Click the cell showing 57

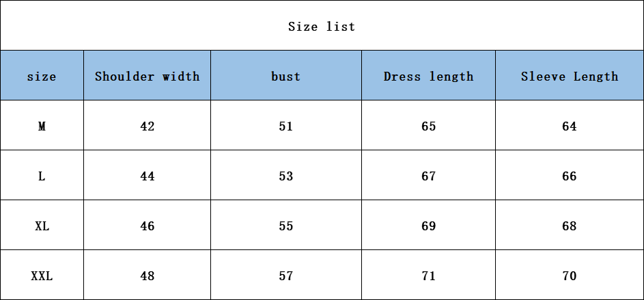click(285, 275)
